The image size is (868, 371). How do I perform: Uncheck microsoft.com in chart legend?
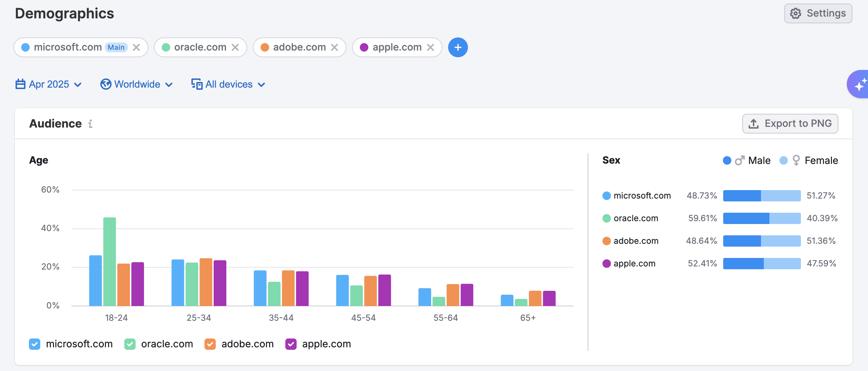pyautogui.click(x=35, y=344)
